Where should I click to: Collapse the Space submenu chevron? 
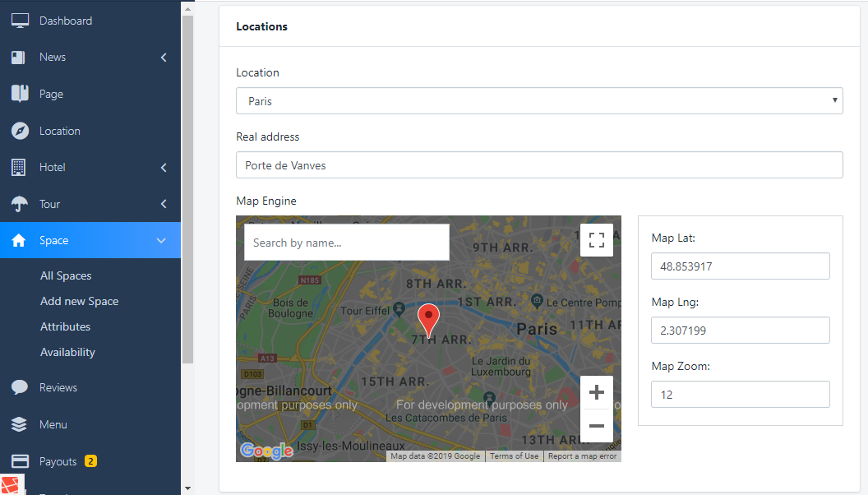(161, 241)
